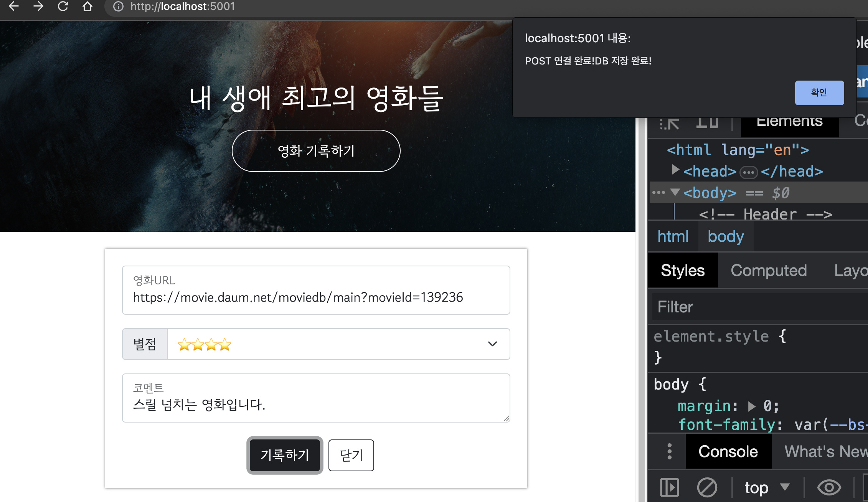Clear console with the ban icon
This screenshot has width=868, height=502.
coord(707,487)
